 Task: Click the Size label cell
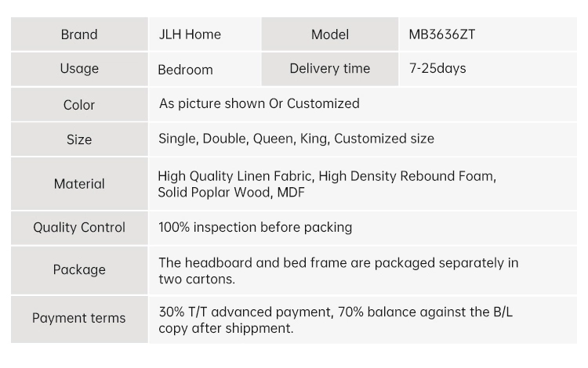[x=79, y=139]
